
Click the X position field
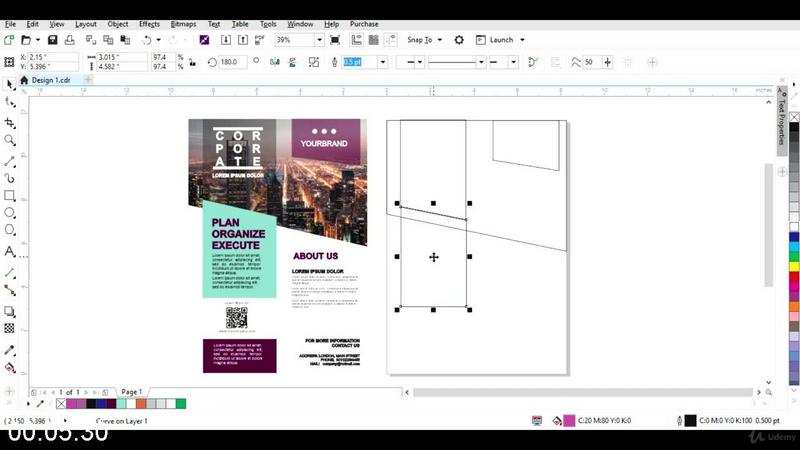coord(53,57)
